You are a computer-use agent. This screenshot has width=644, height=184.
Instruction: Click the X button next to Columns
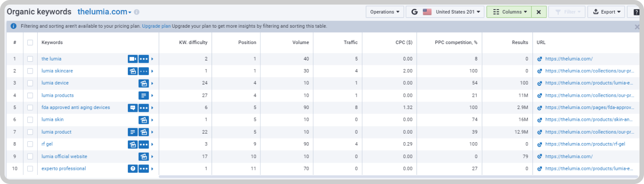(538, 12)
